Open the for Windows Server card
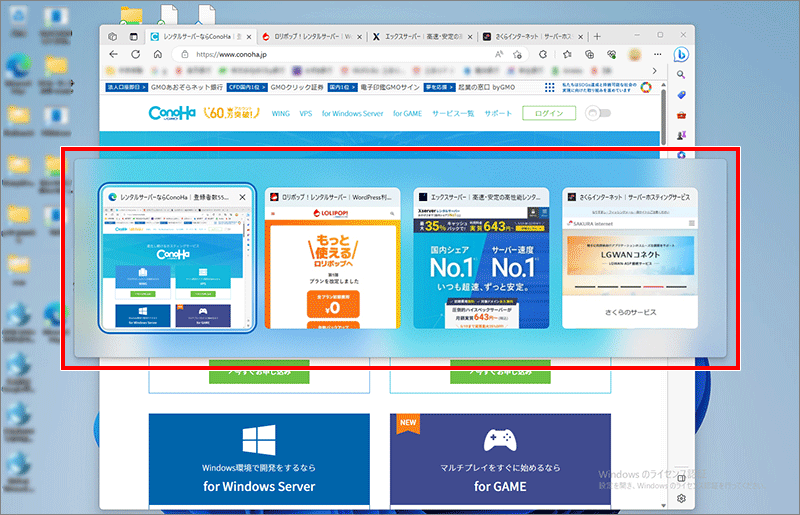Viewport: 800px width, 515px height. pos(259,459)
